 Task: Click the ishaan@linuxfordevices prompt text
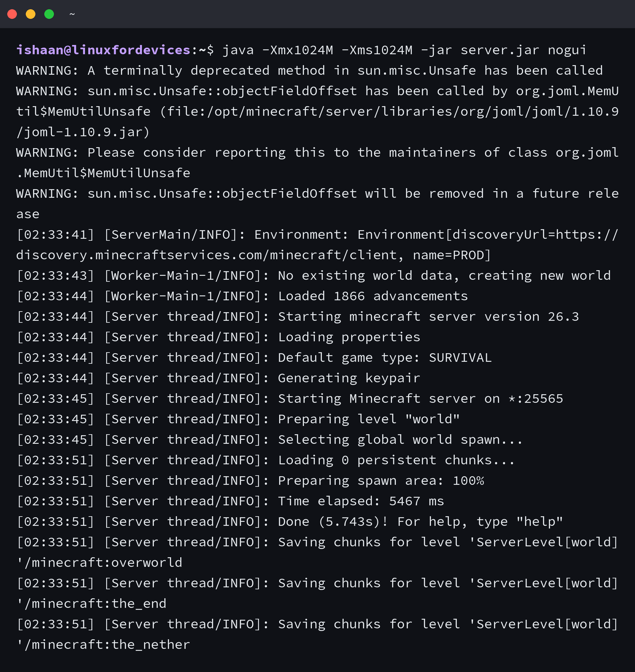tap(103, 50)
